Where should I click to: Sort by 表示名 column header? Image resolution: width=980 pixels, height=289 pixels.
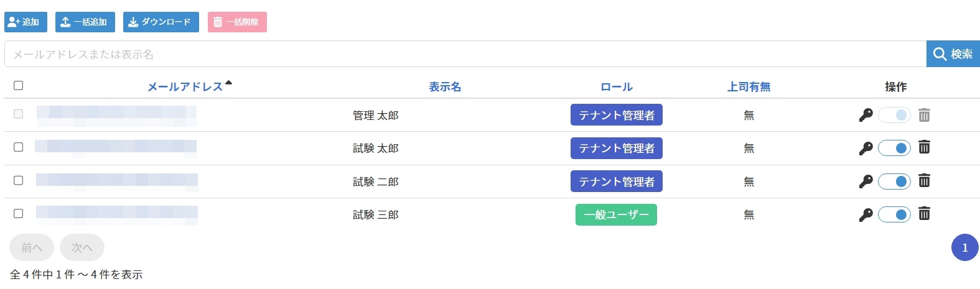click(445, 87)
